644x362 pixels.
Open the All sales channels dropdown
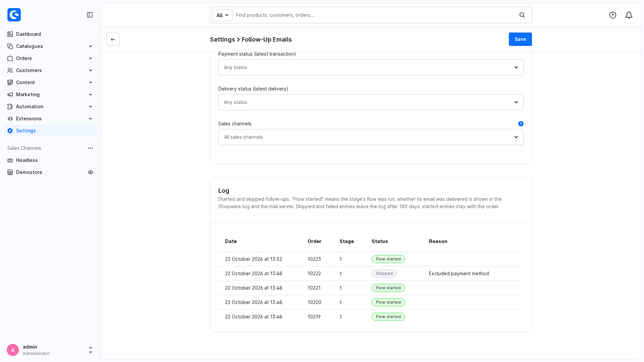[371, 137]
